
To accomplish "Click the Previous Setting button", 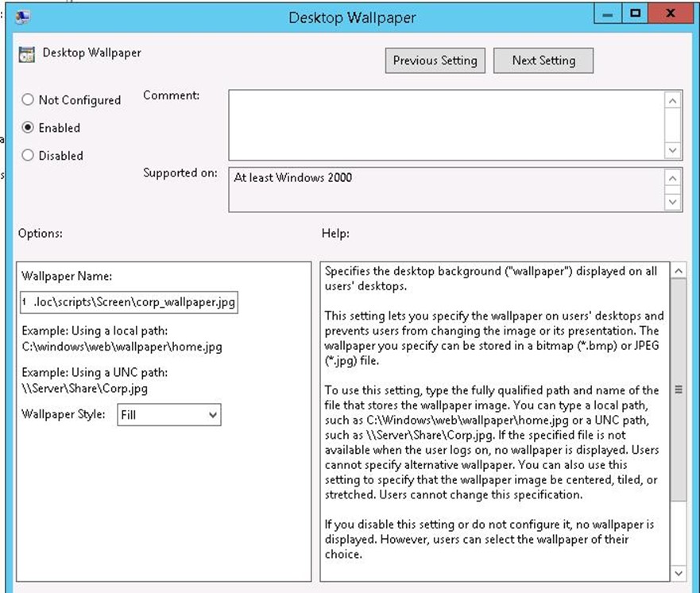I will 435,60.
